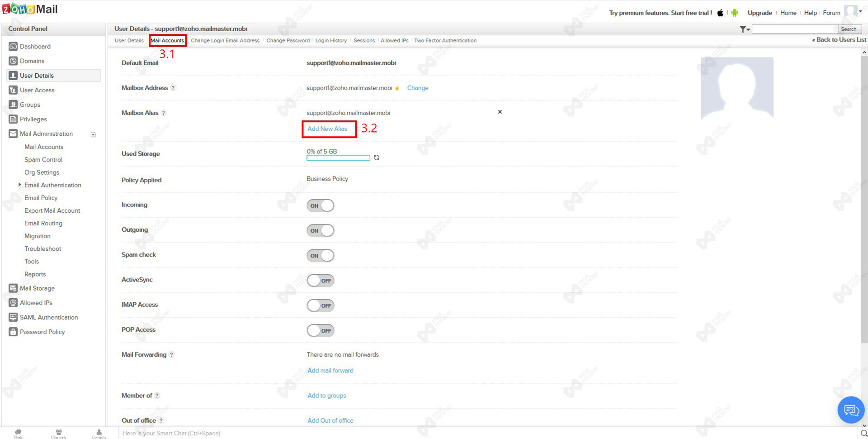Image resolution: width=868 pixels, height=439 pixels.
Task: Open the profile avatar dropdown
Action: click(854, 12)
